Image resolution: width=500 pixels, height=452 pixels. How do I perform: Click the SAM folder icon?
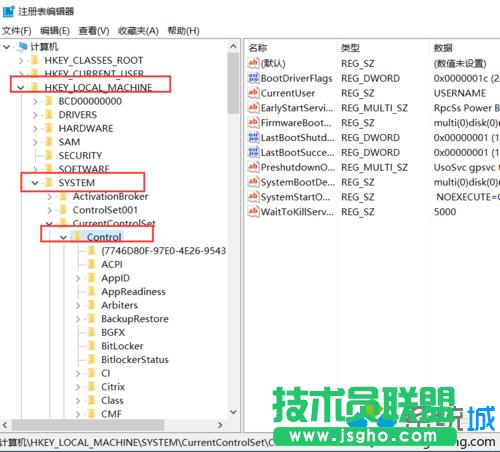[49, 142]
